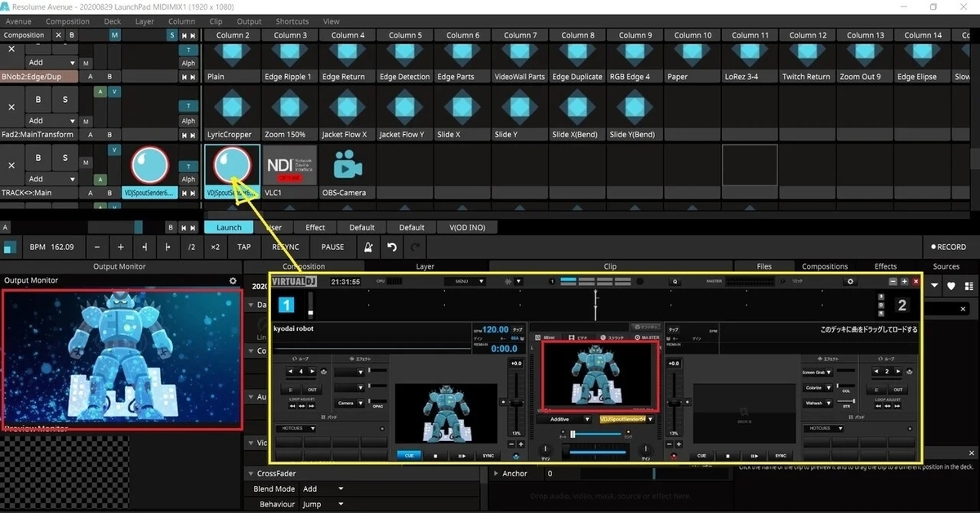This screenshot has height=513, width=980.
Task: Click the composition X eject button
Action: (58, 35)
